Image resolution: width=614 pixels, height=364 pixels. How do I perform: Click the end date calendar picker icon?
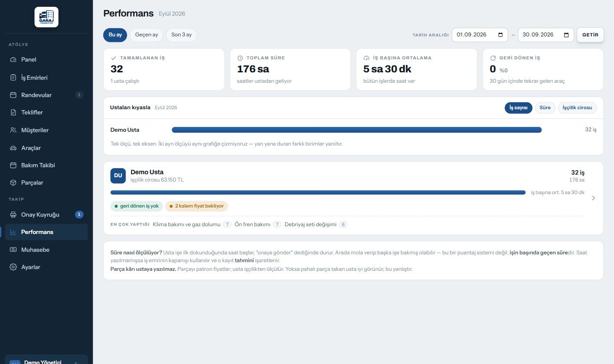coord(566,35)
